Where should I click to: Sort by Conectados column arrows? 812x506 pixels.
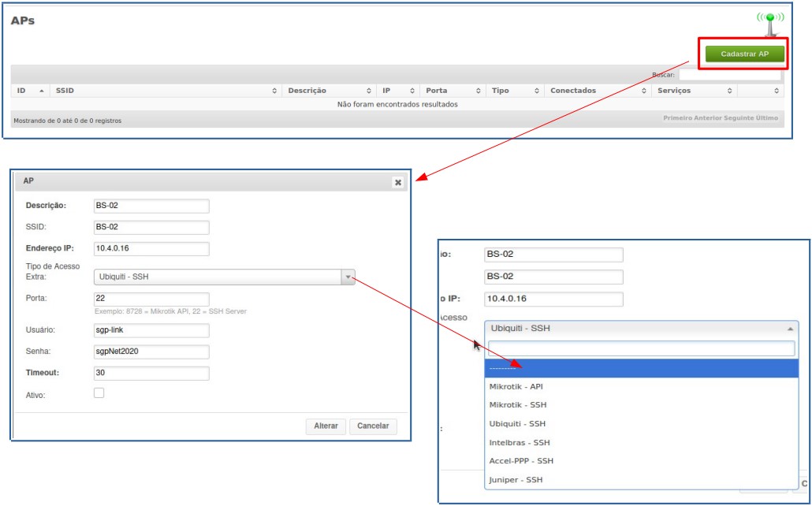(x=644, y=91)
